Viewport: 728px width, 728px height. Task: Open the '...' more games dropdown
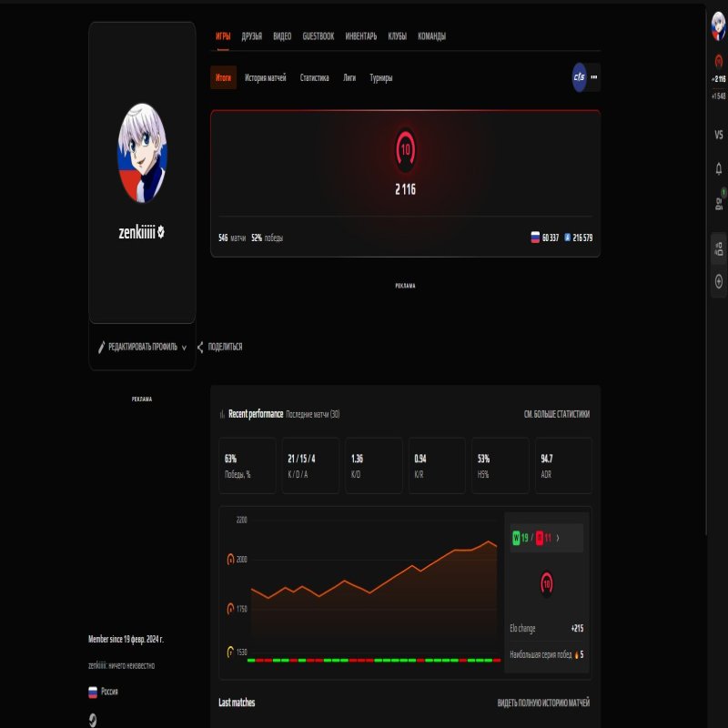coord(593,78)
